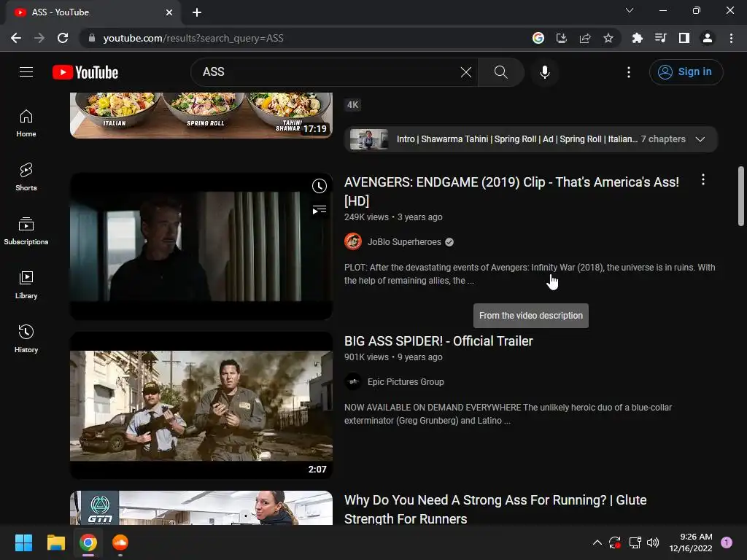Open action menu for Avengers Endgame video
The image size is (747, 560).
pos(703,179)
